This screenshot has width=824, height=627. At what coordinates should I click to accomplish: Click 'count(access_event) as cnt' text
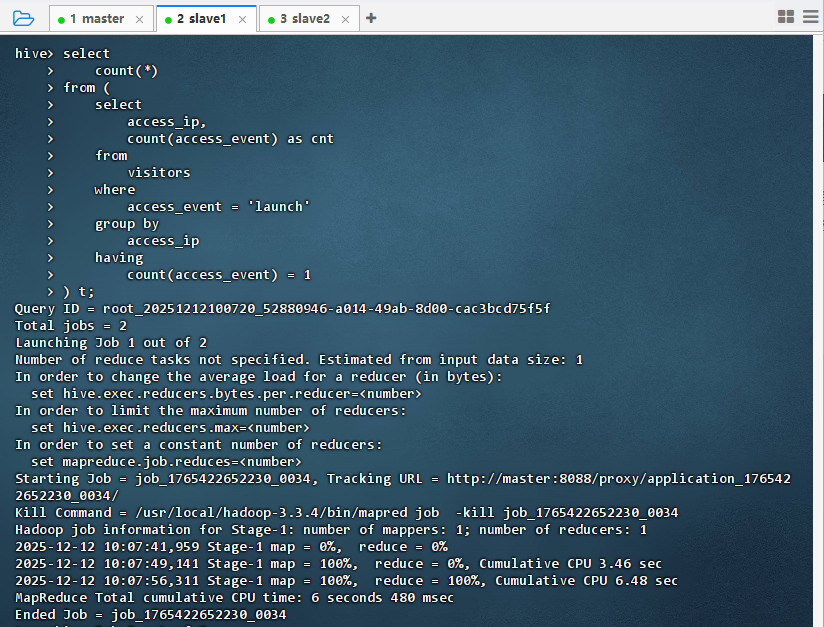coord(230,139)
